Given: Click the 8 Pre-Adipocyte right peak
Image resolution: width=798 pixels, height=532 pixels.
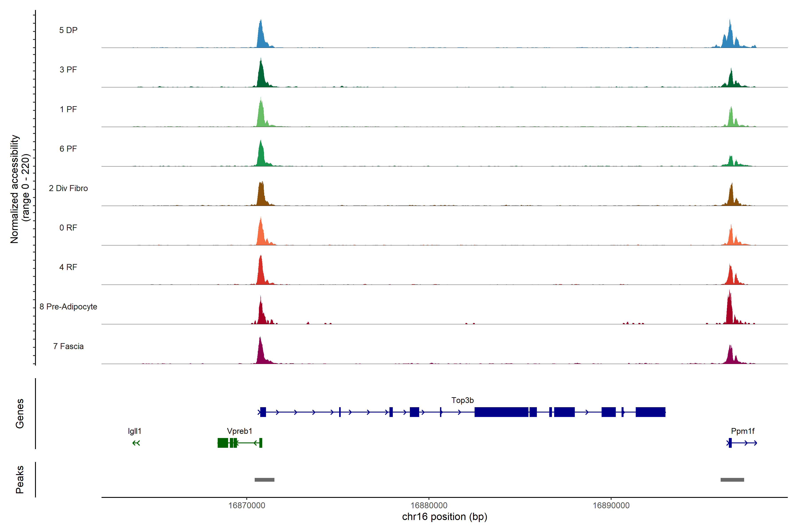Looking at the screenshot, I should pyautogui.click(x=730, y=311).
